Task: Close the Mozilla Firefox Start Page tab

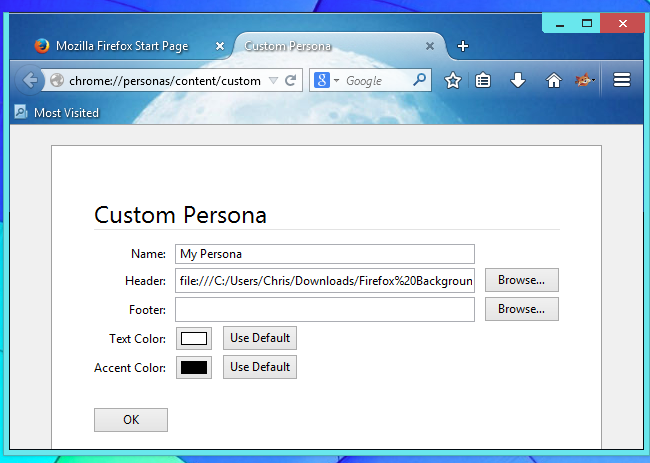Action: point(220,46)
